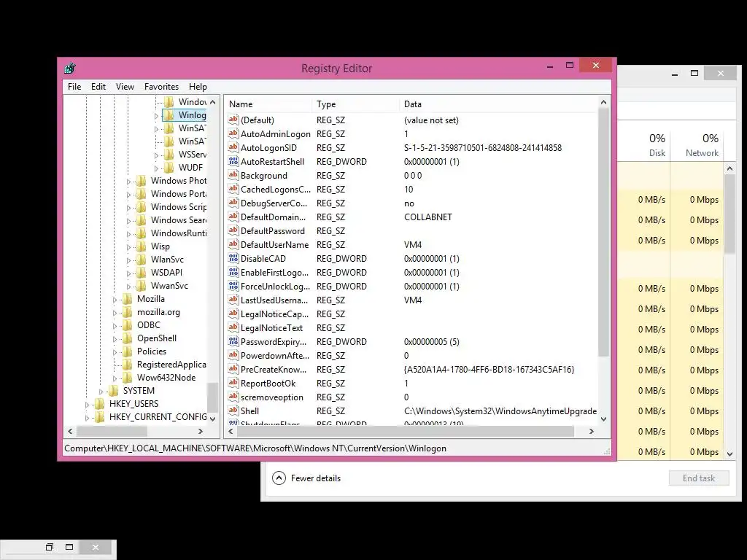Image resolution: width=747 pixels, height=560 pixels.
Task: Select the RegisteredApplications tree key
Action: (171, 365)
